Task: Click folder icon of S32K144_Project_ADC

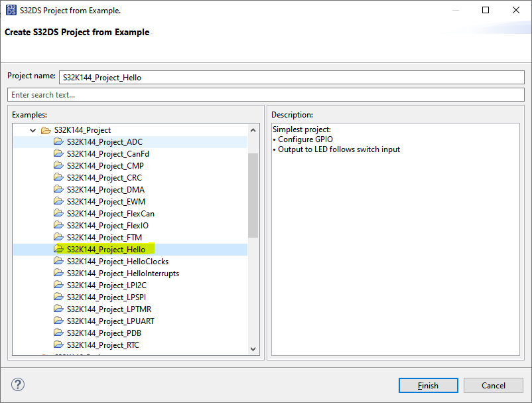Action: (58, 141)
